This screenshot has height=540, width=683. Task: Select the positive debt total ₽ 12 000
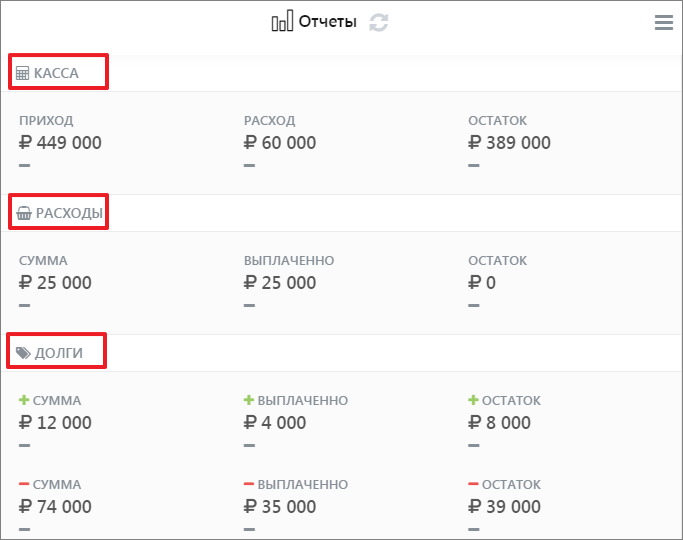(55, 423)
